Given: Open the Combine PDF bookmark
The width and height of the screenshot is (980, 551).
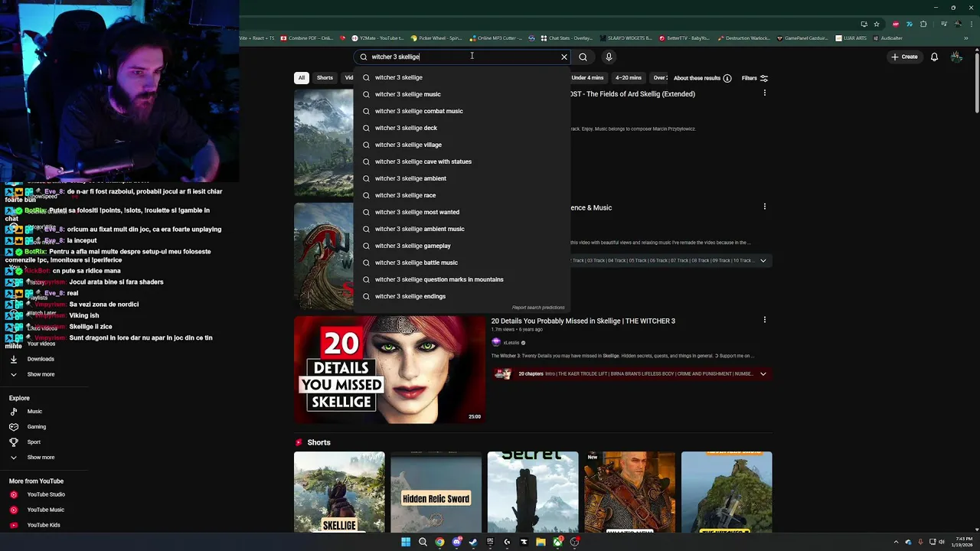Looking at the screenshot, I should [x=307, y=37].
